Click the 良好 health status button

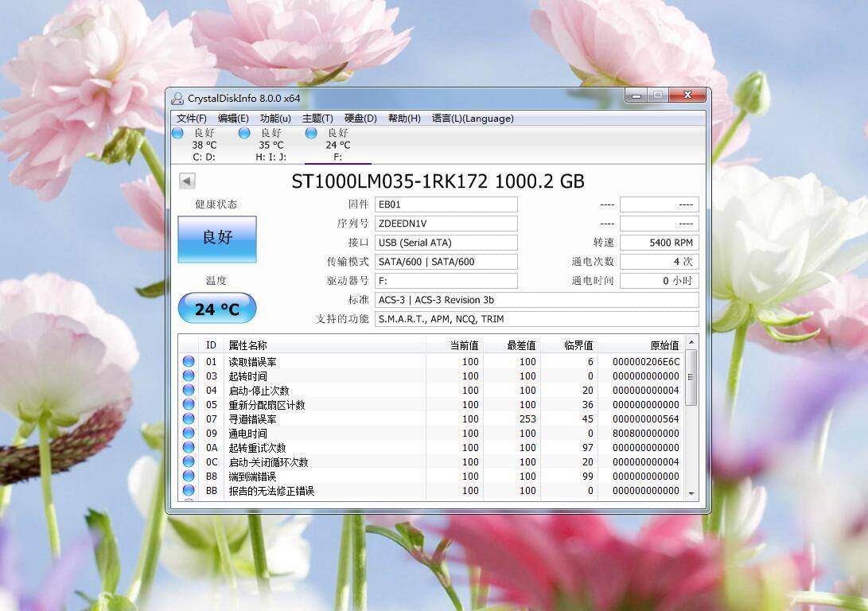pos(216,239)
